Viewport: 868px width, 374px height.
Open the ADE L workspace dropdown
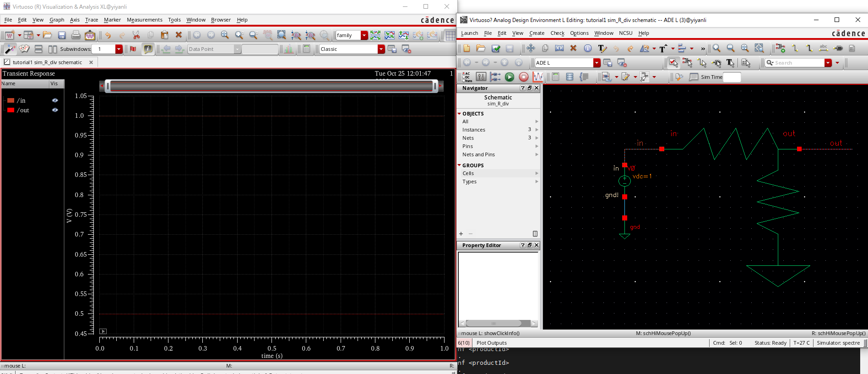(597, 63)
